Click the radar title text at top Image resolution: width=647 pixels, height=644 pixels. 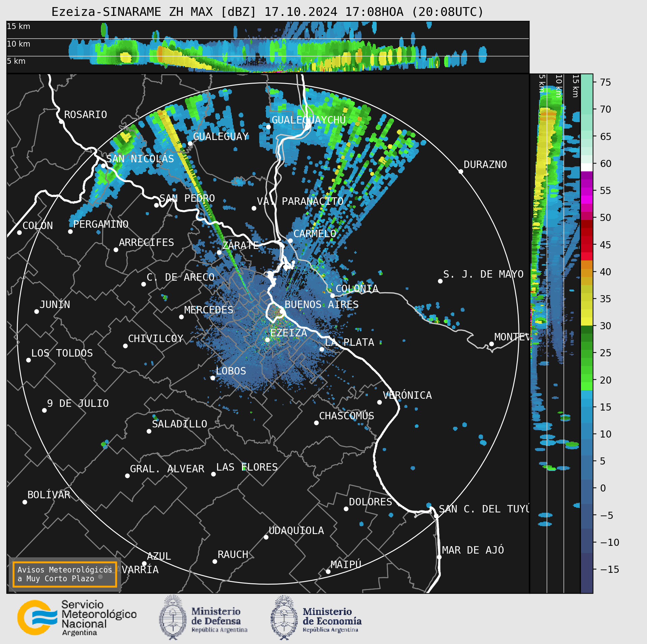pyautogui.click(x=267, y=12)
